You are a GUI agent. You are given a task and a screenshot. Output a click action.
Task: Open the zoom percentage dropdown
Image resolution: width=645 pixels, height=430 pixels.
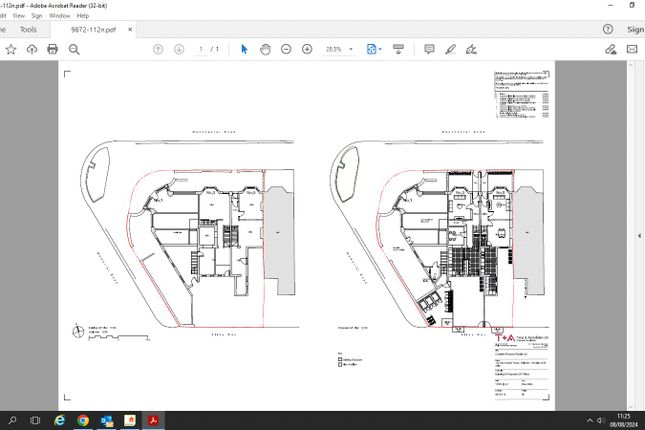coord(351,49)
